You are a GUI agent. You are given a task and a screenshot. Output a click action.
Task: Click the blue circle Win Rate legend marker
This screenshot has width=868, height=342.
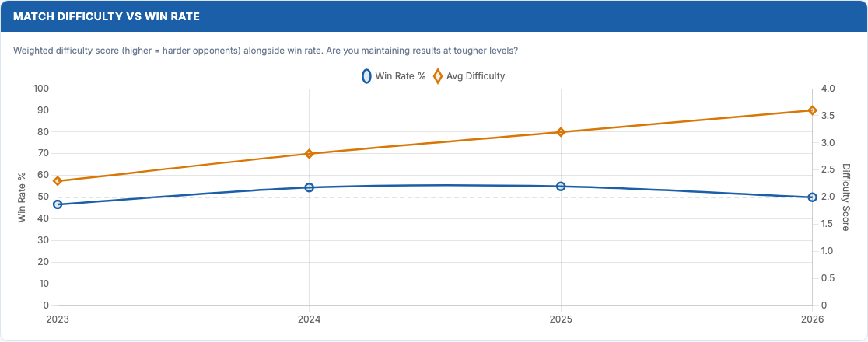[x=366, y=76]
